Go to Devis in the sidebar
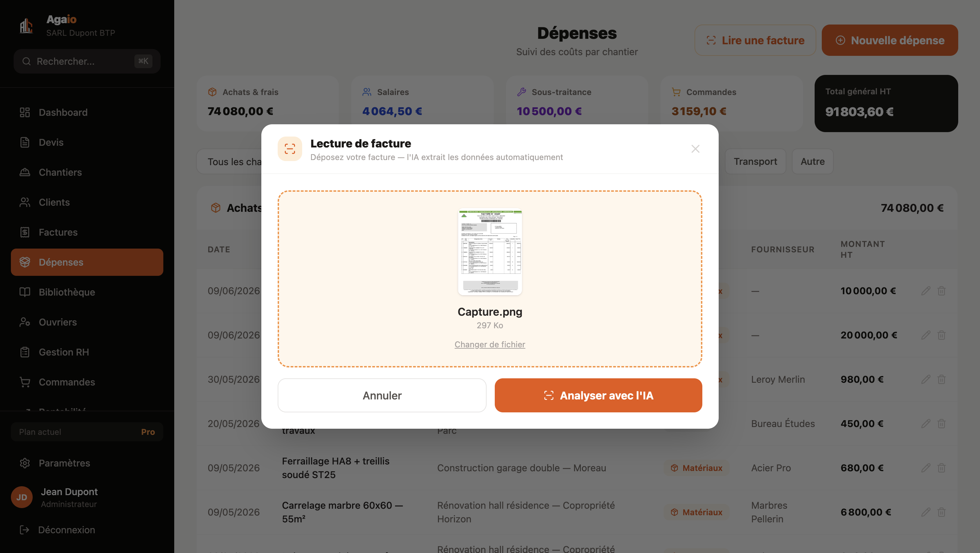This screenshot has height=553, width=980. click(87, 142)
